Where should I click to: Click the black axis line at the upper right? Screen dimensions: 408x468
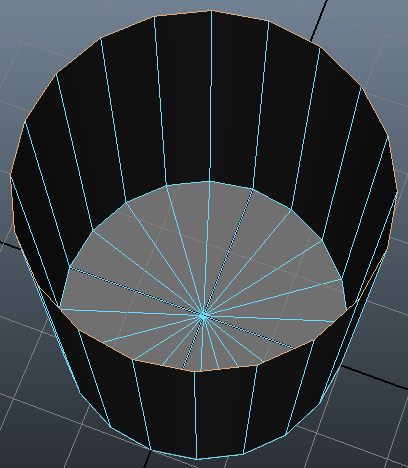pos(317,20)
